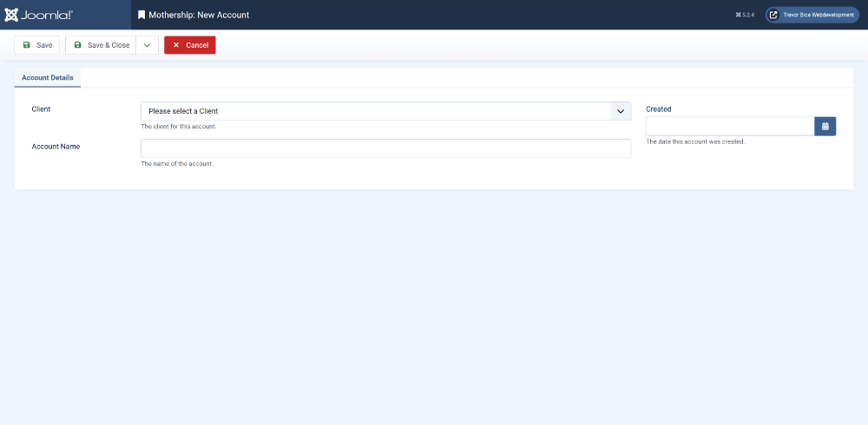
Task: Click the Joomla version 5.2.4 indicator
Action: [x=746, y=15]
